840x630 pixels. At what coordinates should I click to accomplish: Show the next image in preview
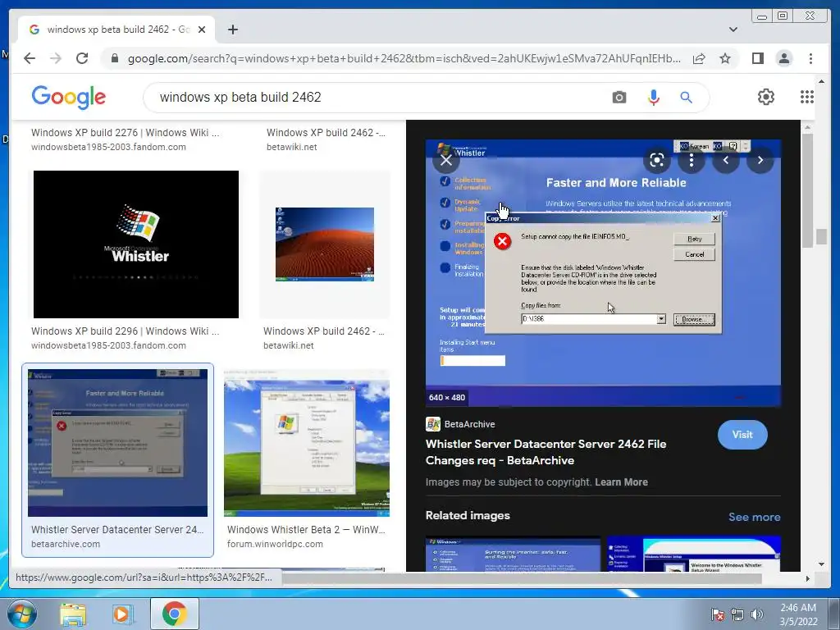760,160
